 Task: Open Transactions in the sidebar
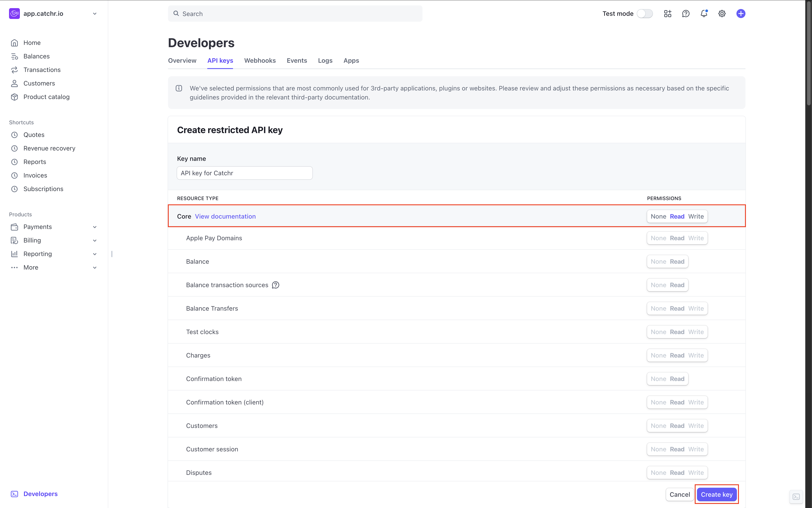tap(42, 69)
